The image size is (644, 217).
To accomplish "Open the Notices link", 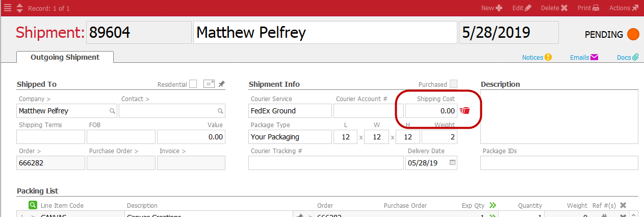I will tap(536, 58).
